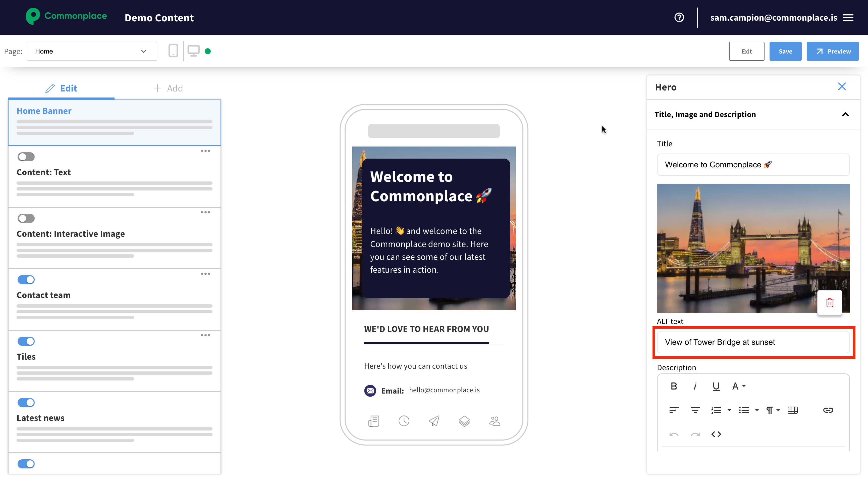Insert a table in Description editor

[792, 410]
